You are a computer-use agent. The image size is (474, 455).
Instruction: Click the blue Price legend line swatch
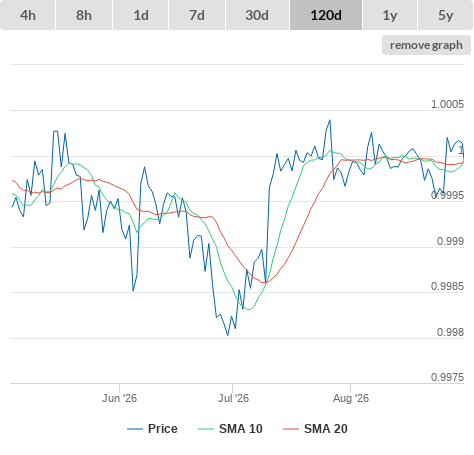[135, 429]
